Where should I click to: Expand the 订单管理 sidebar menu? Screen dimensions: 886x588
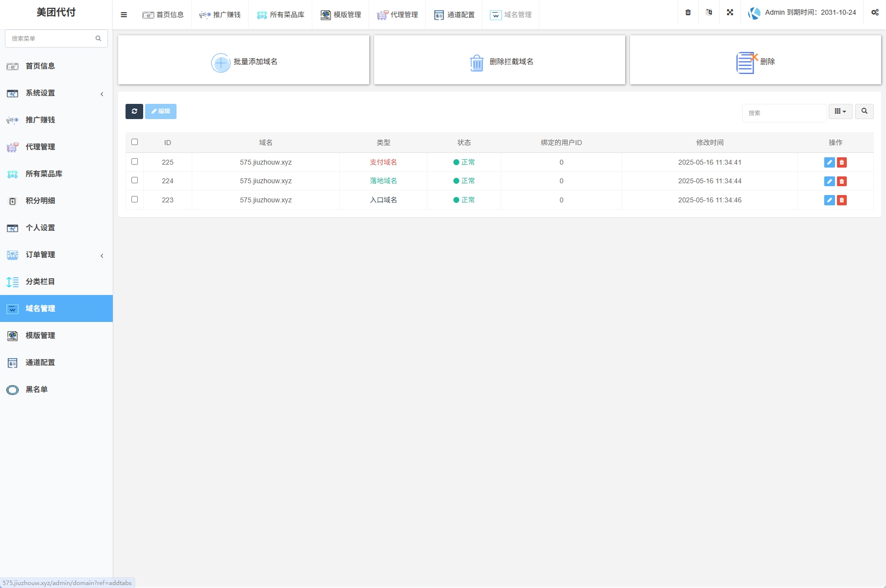click(56, 255)
